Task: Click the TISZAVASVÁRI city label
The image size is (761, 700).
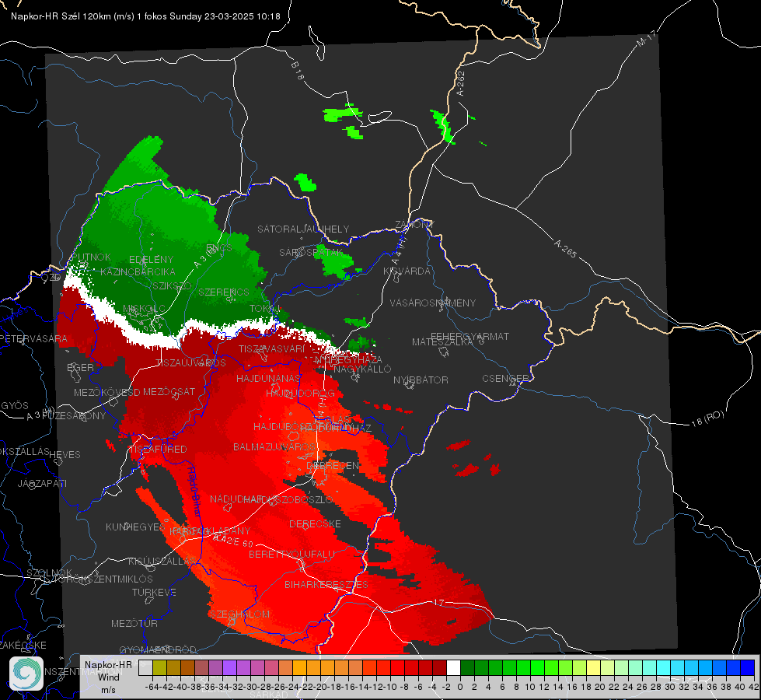Action: coord(272,348)
